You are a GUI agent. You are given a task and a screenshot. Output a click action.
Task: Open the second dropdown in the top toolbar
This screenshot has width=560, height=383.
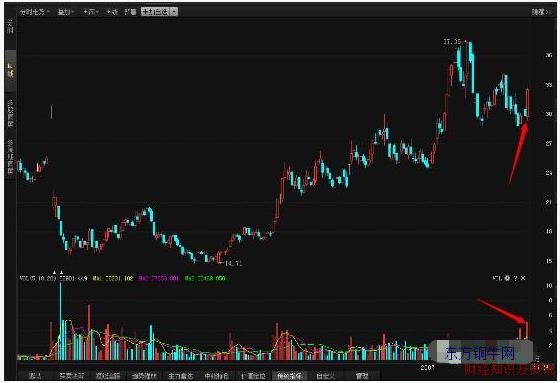pyautogui.click(x=65, y=12)
